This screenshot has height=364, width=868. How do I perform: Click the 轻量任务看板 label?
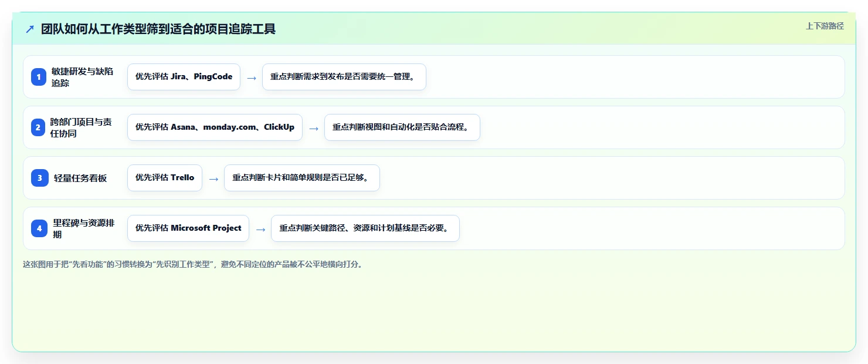(x=80, y=178)
